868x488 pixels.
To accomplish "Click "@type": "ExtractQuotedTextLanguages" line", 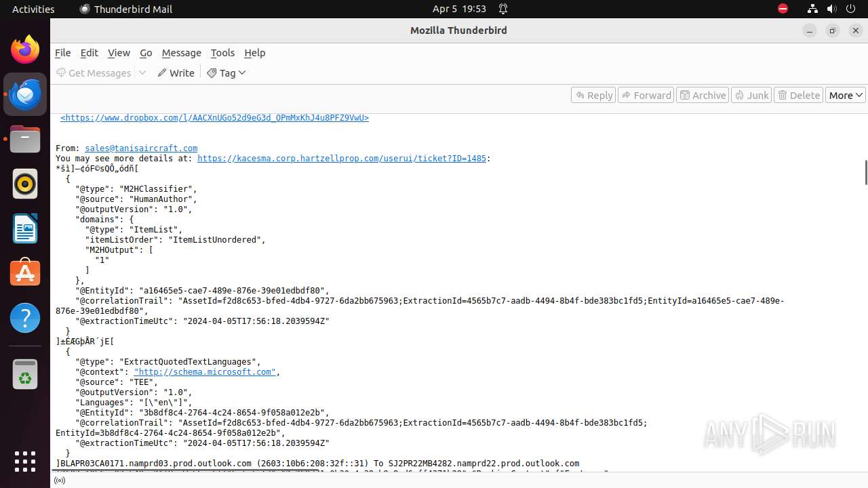I will 168,362.
